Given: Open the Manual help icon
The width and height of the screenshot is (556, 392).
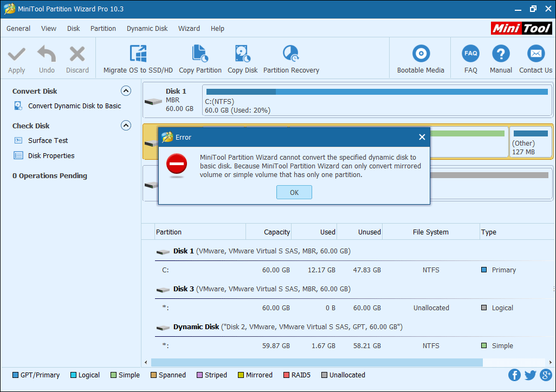Looking at the screenshot, I should point(501,54).
